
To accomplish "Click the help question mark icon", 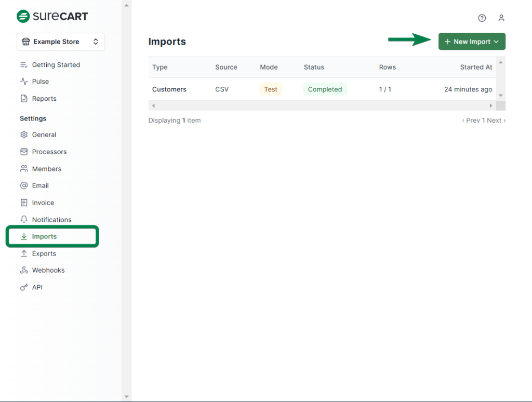I will point(482,18).
